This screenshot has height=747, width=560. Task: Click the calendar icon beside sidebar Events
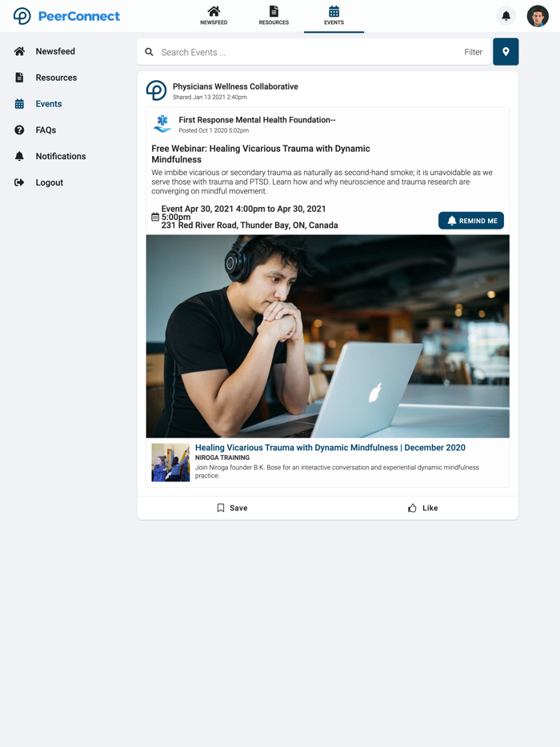(19, 104)
